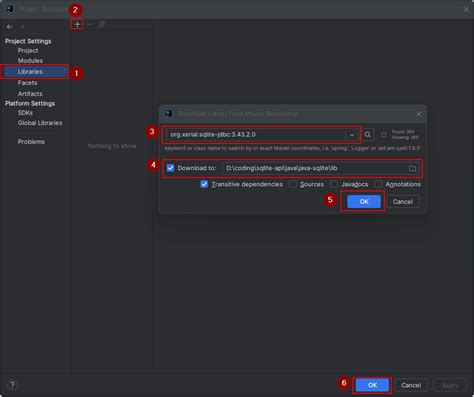Open the folder browse icon for download path
Screen dimensions: 474x397
coord(412,168)
